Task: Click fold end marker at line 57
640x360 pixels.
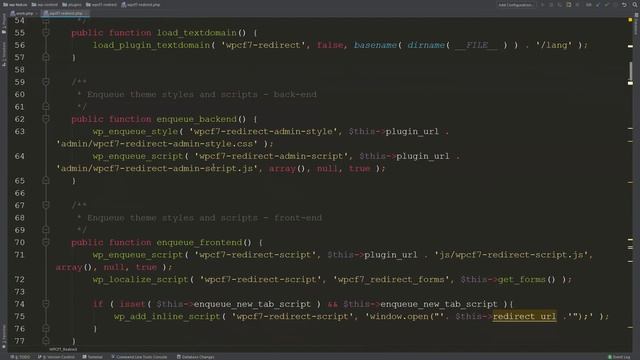Action: tap(46, 57)
